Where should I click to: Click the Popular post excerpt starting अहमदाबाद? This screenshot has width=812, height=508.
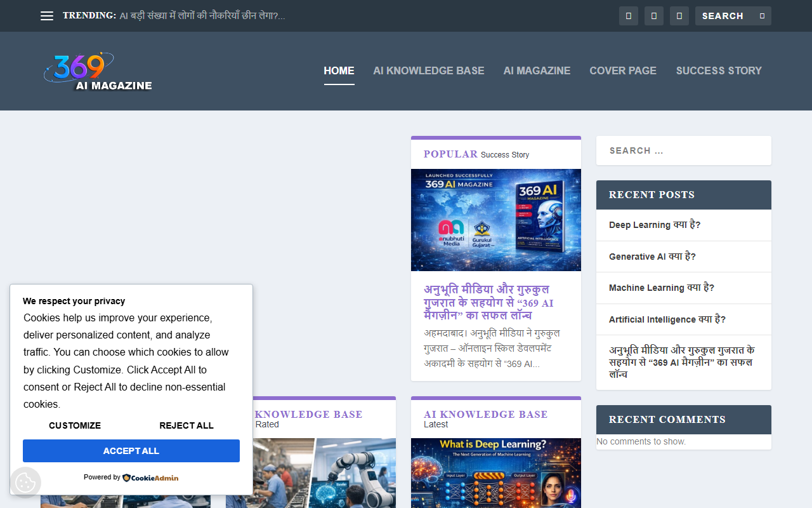click(x=492, y=349)
